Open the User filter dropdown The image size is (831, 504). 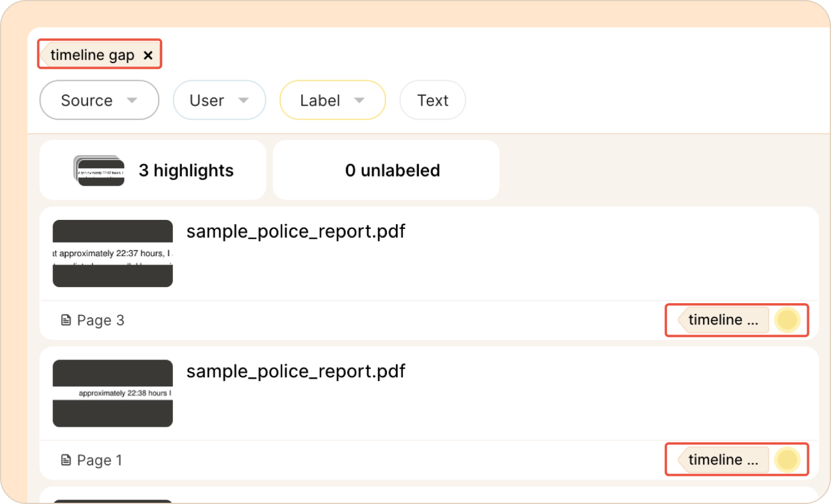tap(219, 100)
